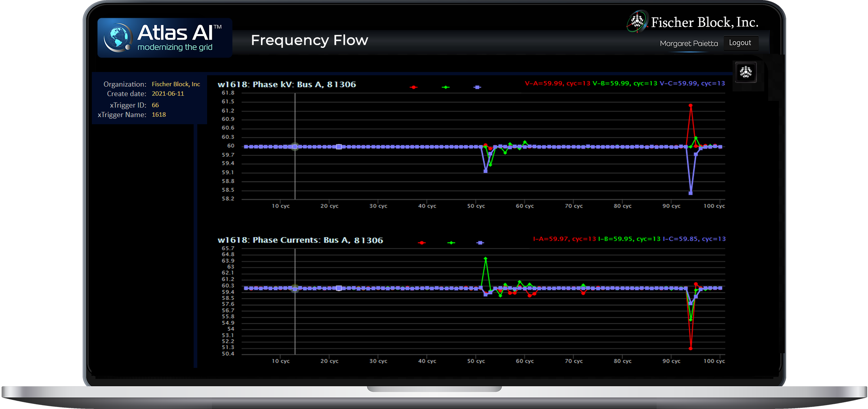Hide blue I-C series via Phase Currents legend
The width and height of the screenshot is (868, 409).
[480, 242]
